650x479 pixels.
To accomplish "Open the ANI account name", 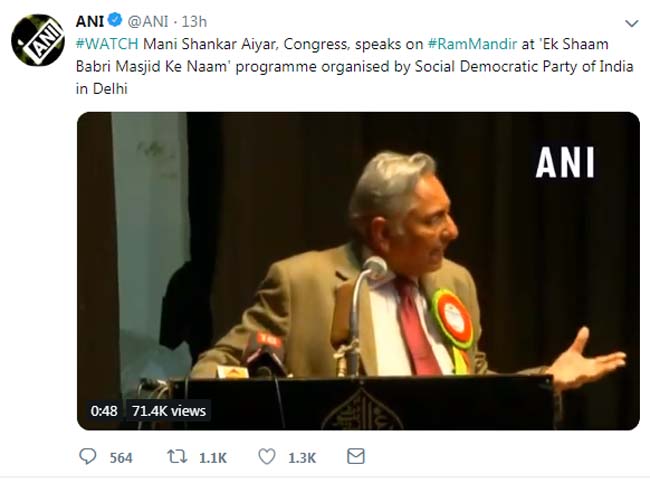I will click(x=91, y=21).
